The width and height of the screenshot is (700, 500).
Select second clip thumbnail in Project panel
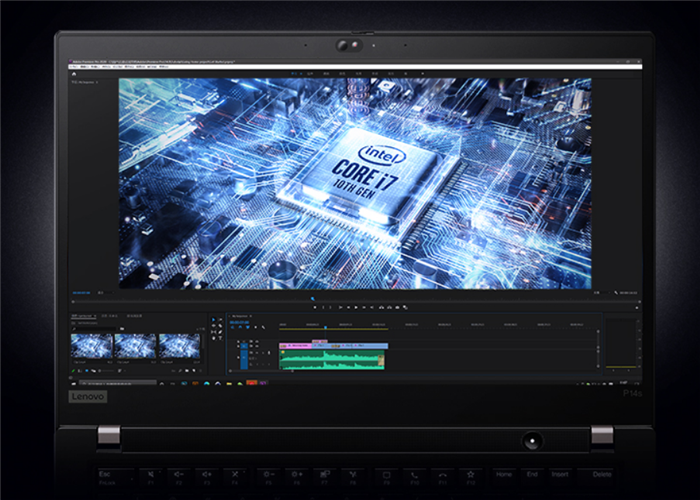point(135,346)
